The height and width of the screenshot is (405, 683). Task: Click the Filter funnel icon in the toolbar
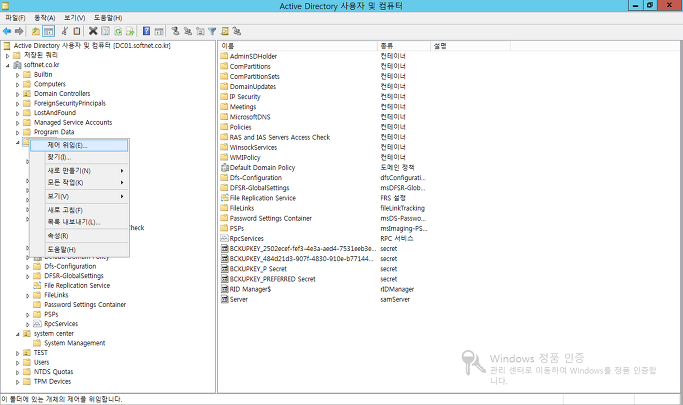tap(212, 31)
